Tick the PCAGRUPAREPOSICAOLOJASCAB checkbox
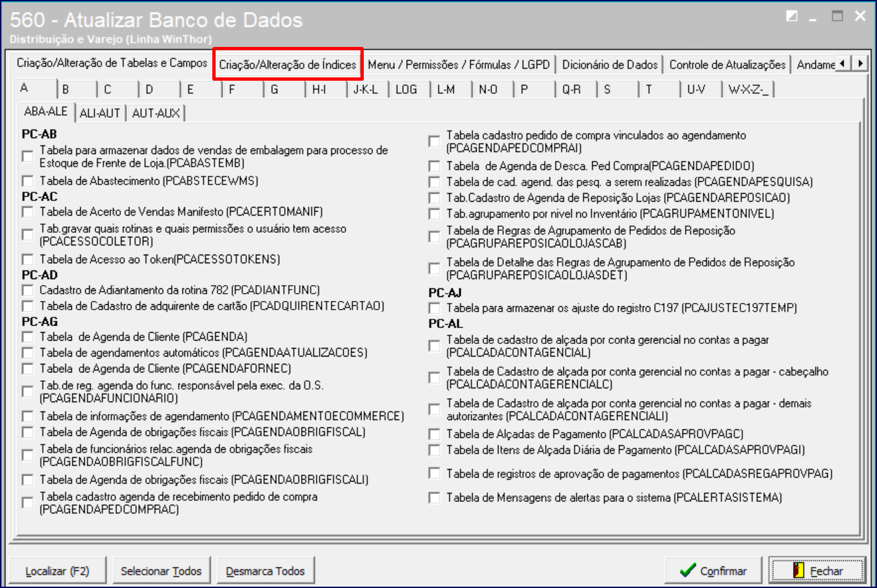Viewport: 877px width, 588px height. coord(434,237)
